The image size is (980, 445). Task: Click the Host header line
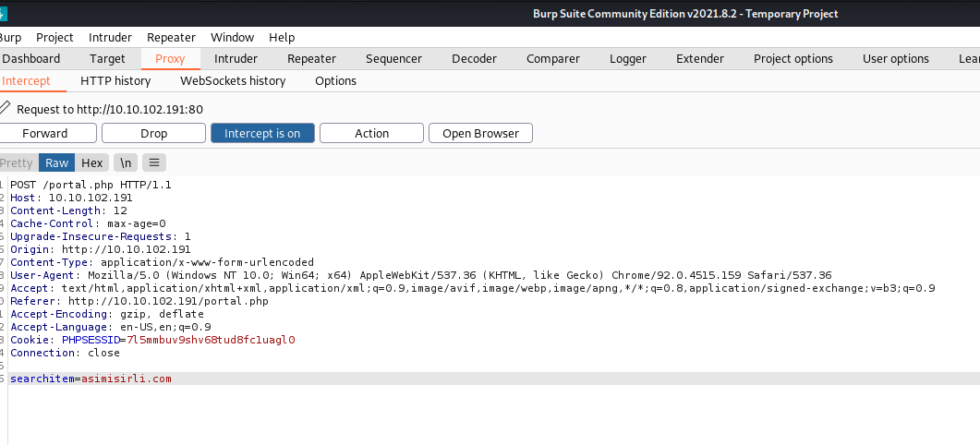pos(71,198)
